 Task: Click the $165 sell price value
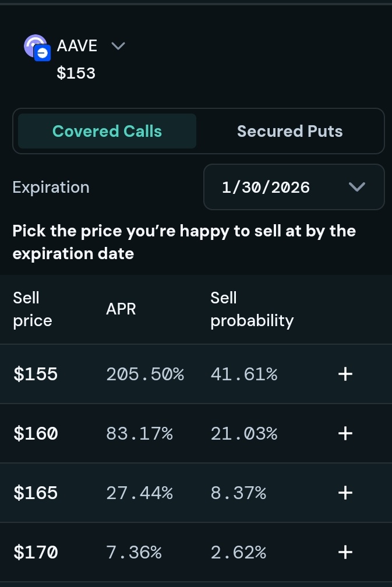click(x=36, y=493)
